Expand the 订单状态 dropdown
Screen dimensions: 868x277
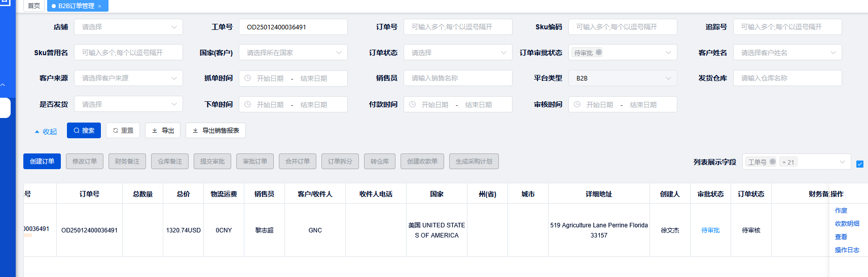458,53
